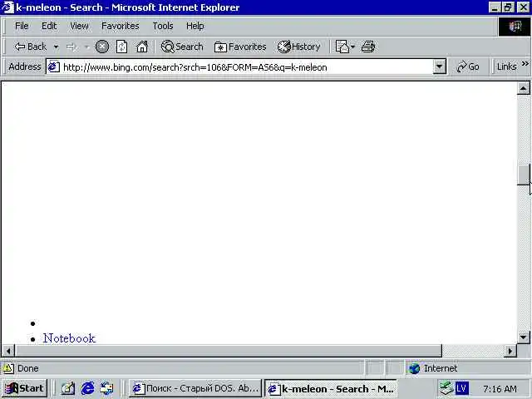Go to the Home page icon
This screenshot has height=399, width=532.
point(142,47)
